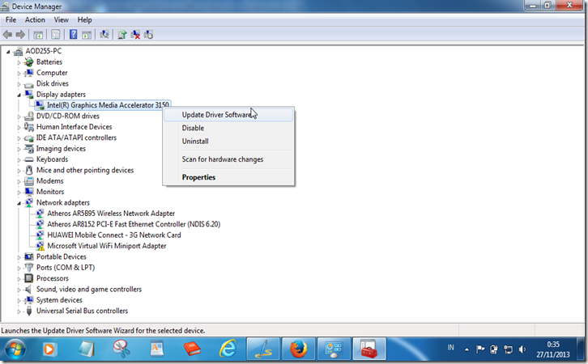
Task: Click the Update Driver Software toolbar icon
Action: (121, 35)
